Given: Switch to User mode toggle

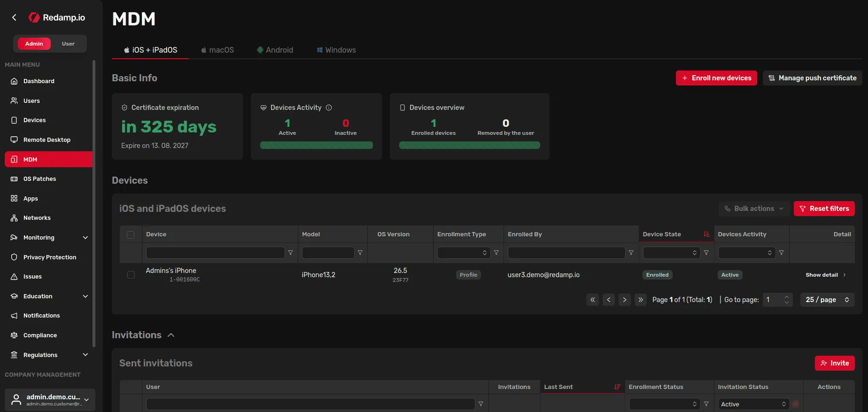Looking at the screenshot, I should (x=68, y=44).
